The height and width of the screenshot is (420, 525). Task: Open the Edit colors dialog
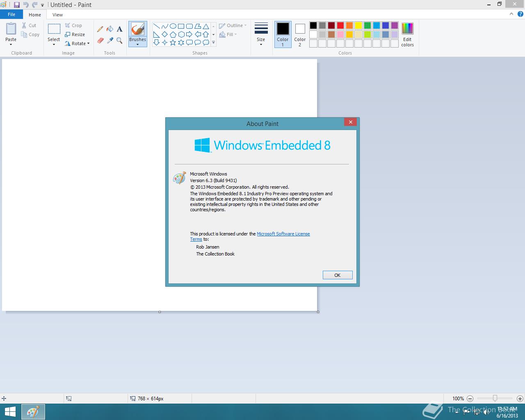407,34
